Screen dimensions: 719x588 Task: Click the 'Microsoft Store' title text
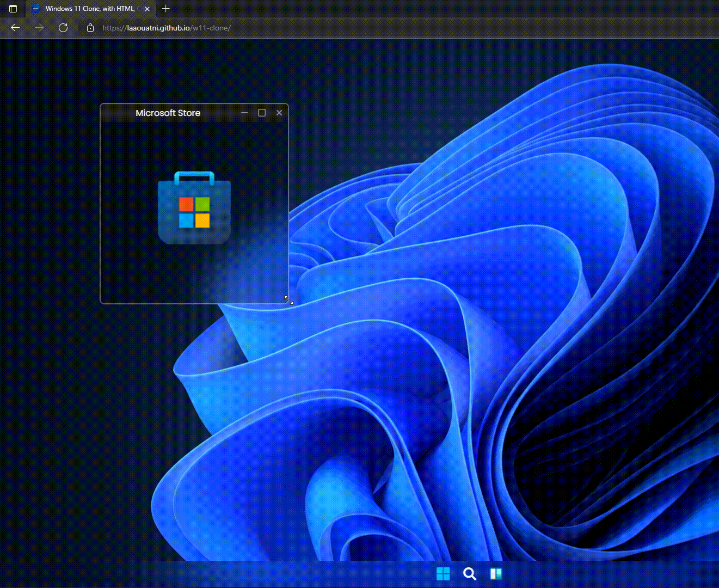coord(168,113)
